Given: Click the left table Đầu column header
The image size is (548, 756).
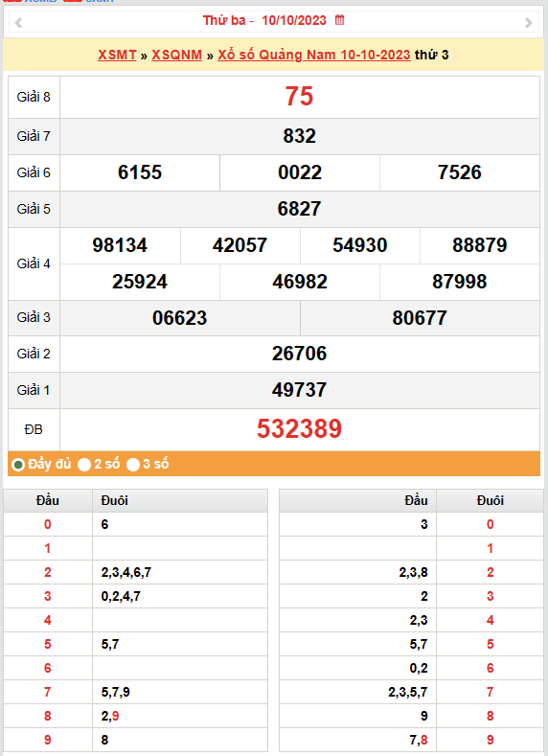Looking at the screenshot, I should point(48,500).
